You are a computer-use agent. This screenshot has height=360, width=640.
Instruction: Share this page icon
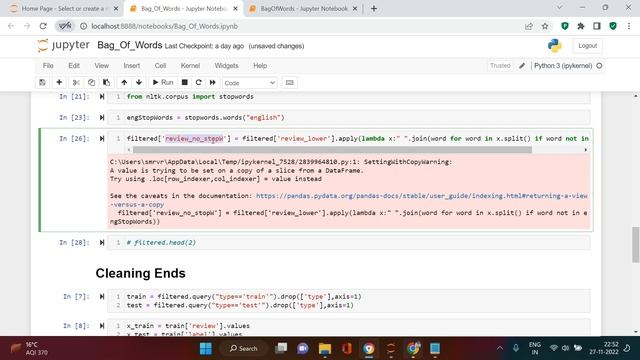pos(529,26)
